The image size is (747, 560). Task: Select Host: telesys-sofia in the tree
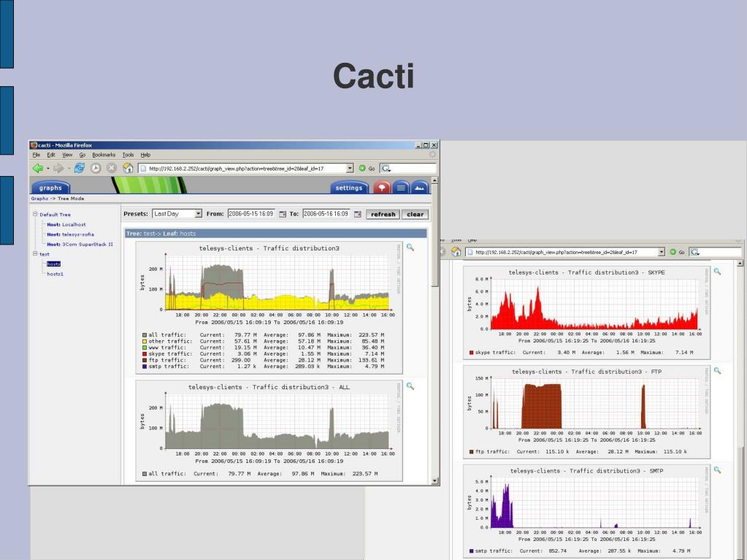(71, 234)
